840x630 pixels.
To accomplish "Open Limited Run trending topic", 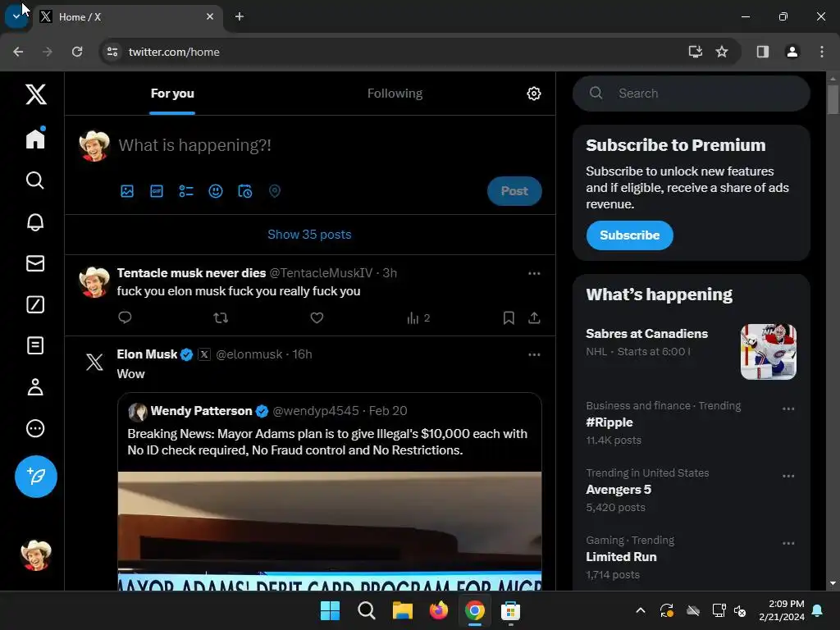I will tap(621, 557).
